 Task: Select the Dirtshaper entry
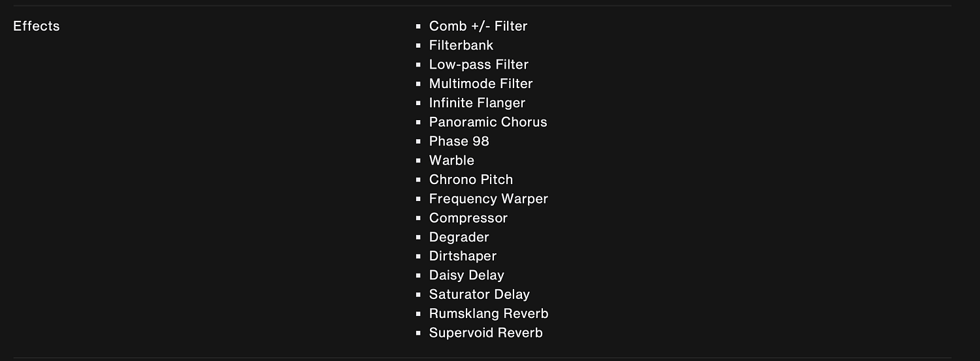(x=463, y=256)
